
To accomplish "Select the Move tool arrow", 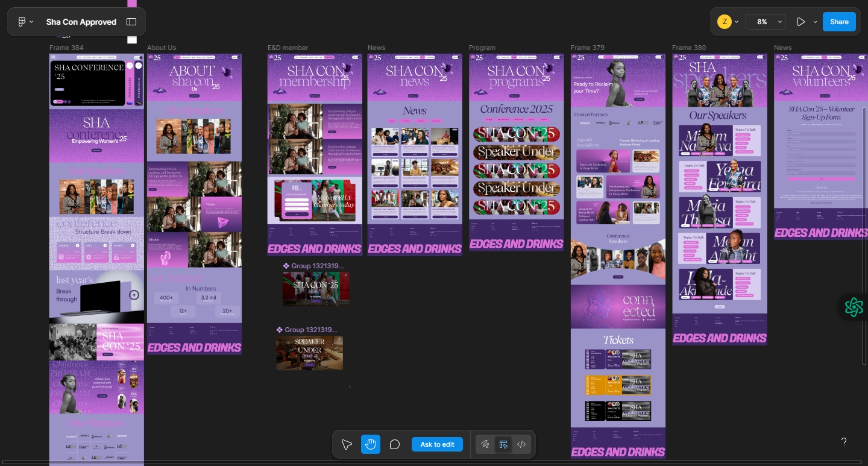I will point(347,444).
